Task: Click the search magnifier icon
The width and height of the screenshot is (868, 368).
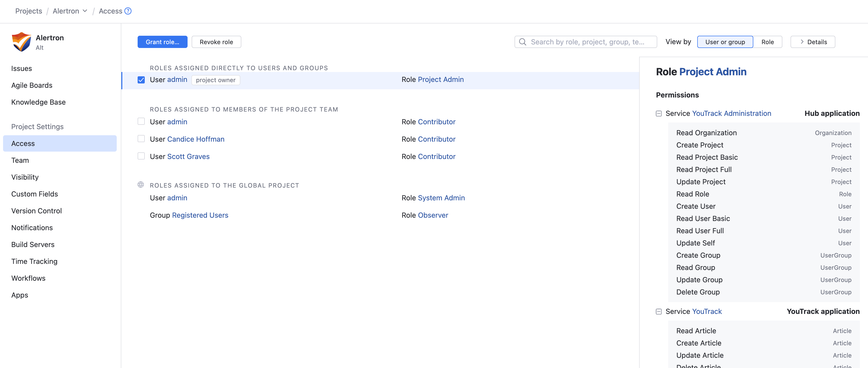Action: 523,42
